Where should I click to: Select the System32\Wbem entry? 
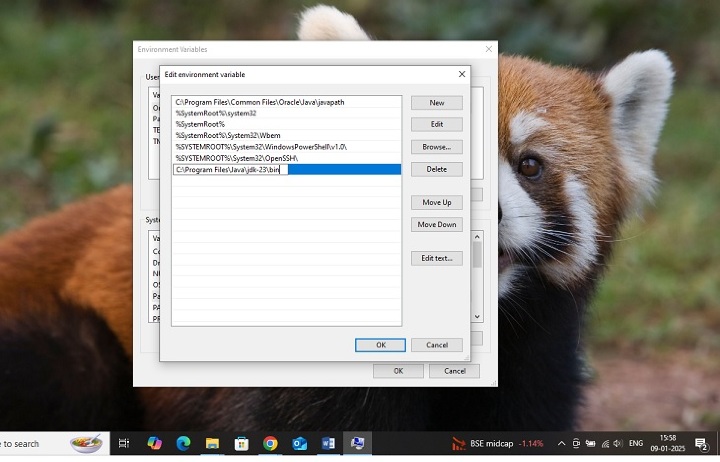coord(287,135)
